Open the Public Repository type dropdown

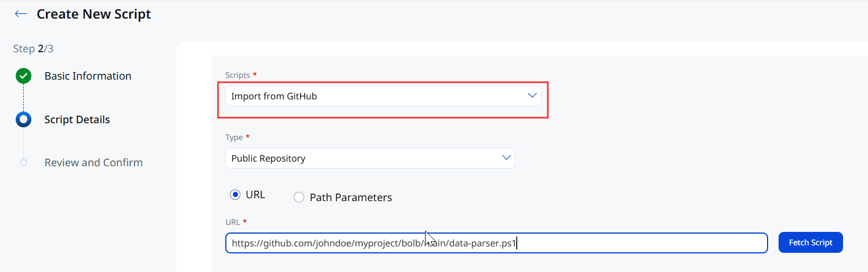tap(370, 158)
